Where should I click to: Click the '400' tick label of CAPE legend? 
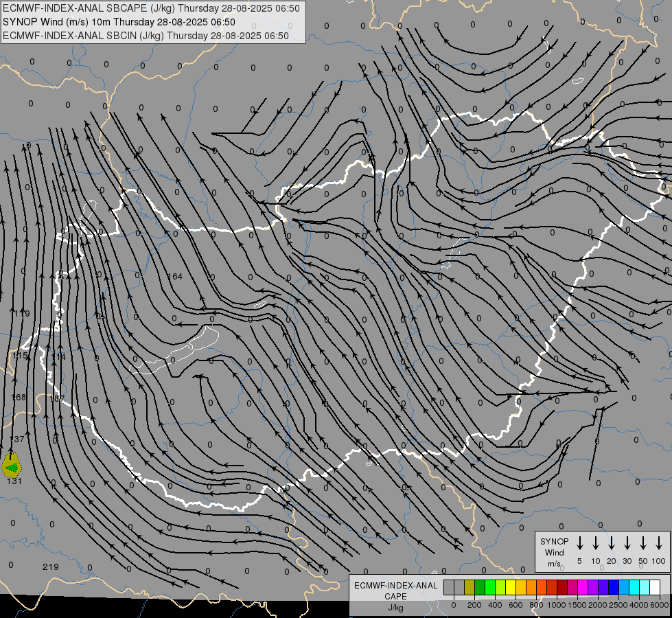[x=495, y=605]
